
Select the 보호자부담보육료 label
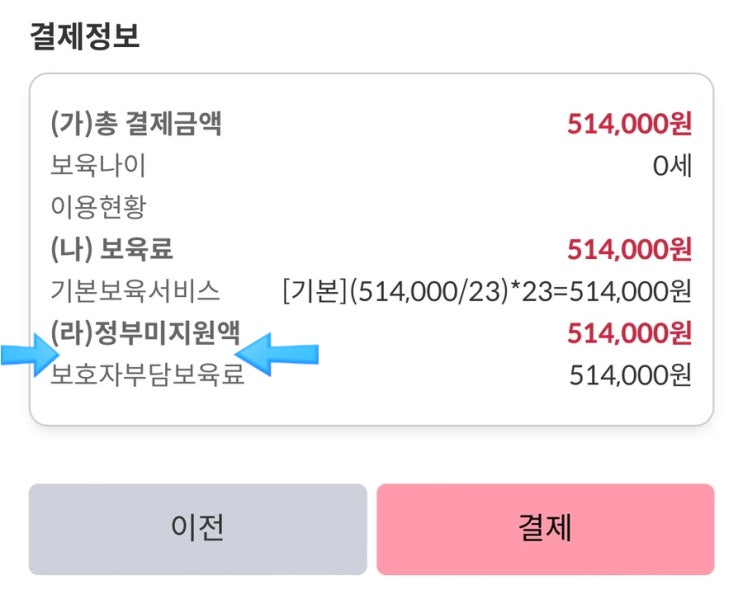(147, 376)
